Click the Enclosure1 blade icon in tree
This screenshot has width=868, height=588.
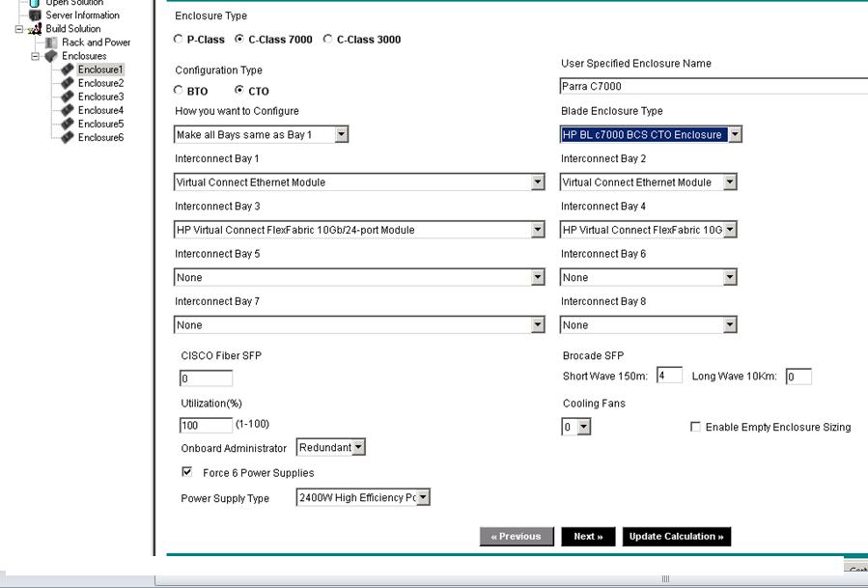[x=67, y=70]
